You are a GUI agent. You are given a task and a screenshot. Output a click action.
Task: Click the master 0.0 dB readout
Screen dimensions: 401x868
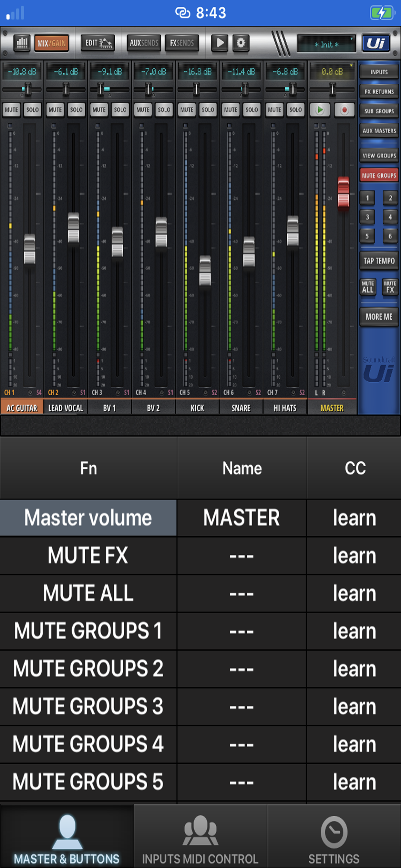tap(332, 71)
